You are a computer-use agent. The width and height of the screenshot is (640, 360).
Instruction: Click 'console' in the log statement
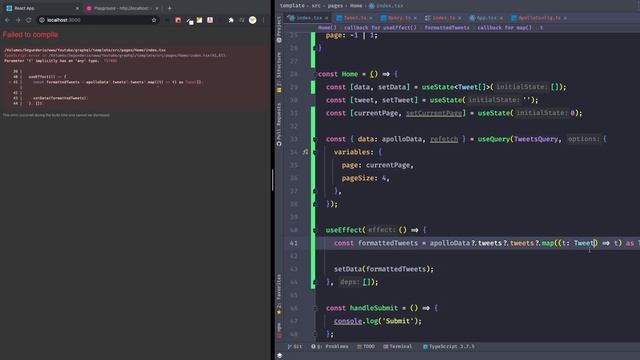348,321
